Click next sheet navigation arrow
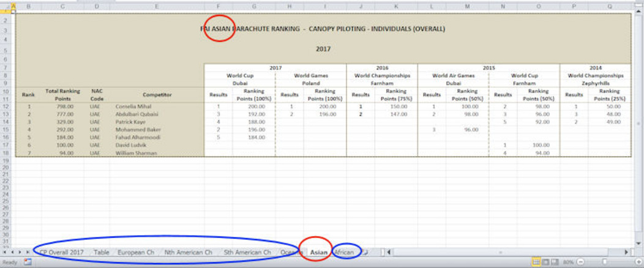 [20, 251]
